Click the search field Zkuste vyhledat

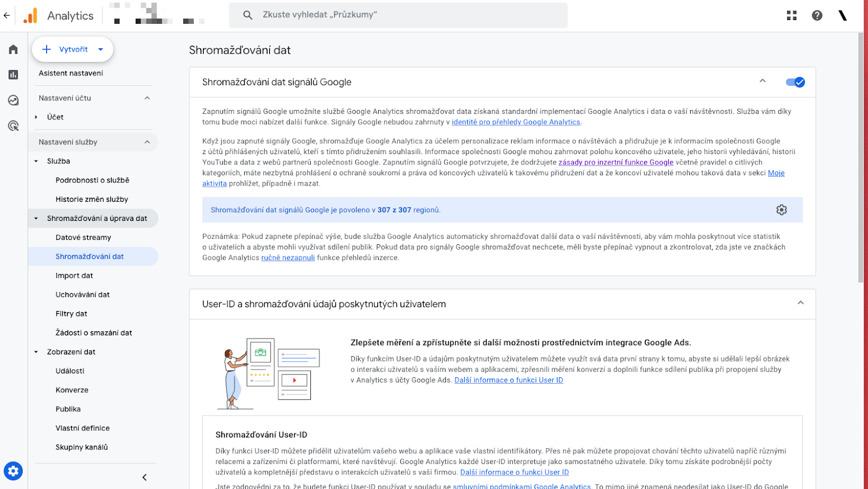398,15
